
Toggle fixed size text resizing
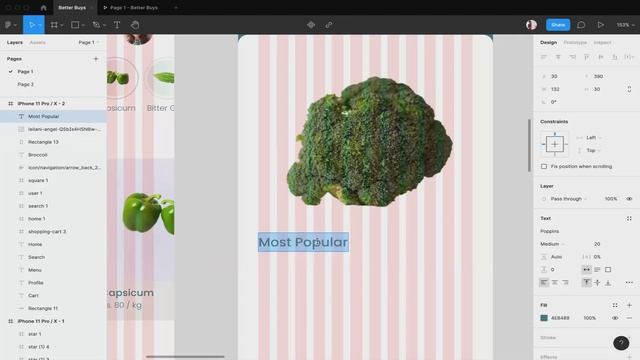point(608,269)
